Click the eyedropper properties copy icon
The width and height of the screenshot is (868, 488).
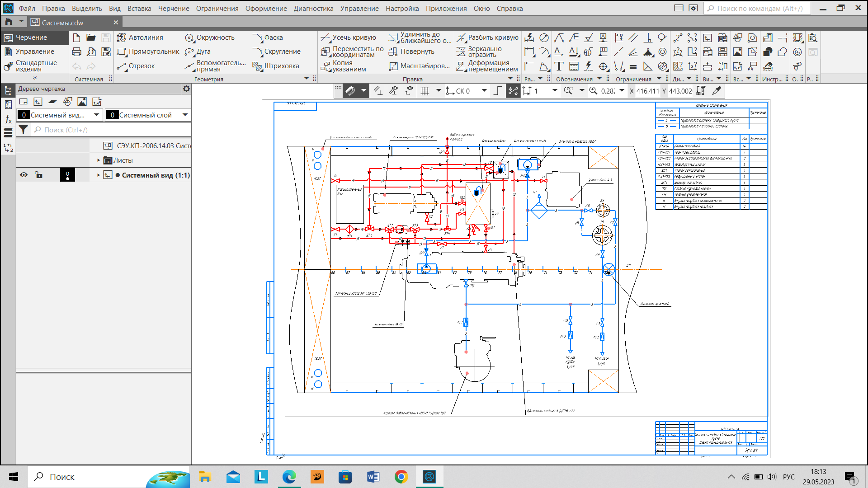[x=716, y=91]
